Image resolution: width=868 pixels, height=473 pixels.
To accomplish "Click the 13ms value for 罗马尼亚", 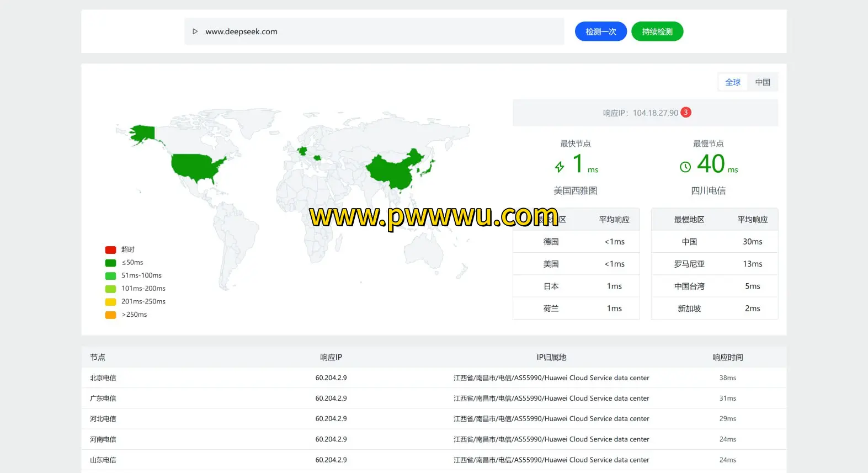I will coord(753,264).
